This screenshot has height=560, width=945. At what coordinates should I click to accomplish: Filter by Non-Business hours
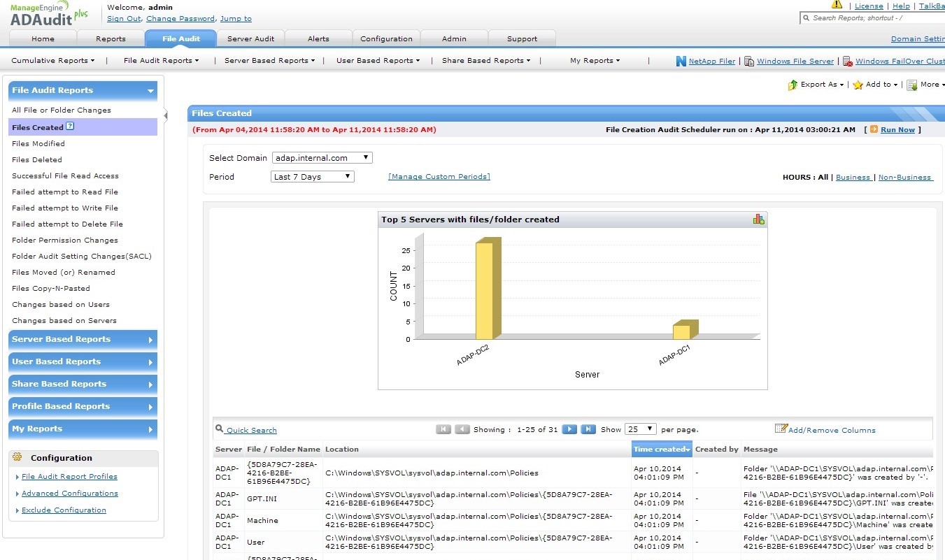[x=904, y=178]
